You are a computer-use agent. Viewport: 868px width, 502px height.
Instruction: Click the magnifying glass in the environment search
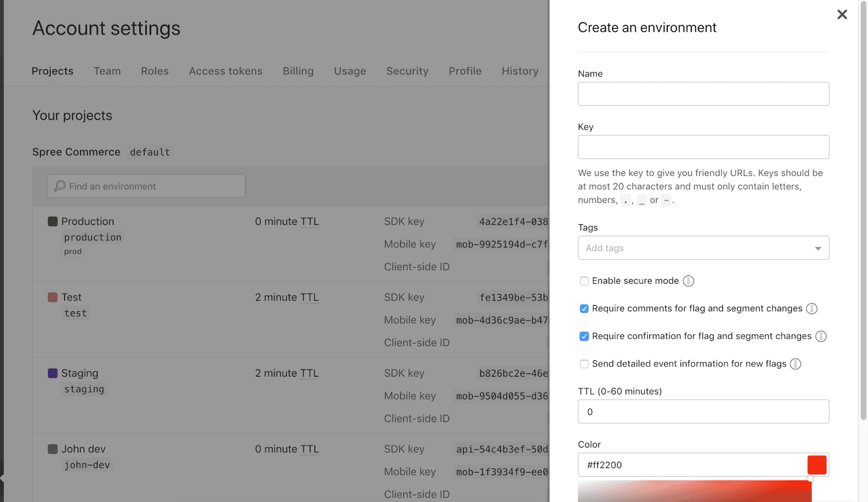[60, 186]
